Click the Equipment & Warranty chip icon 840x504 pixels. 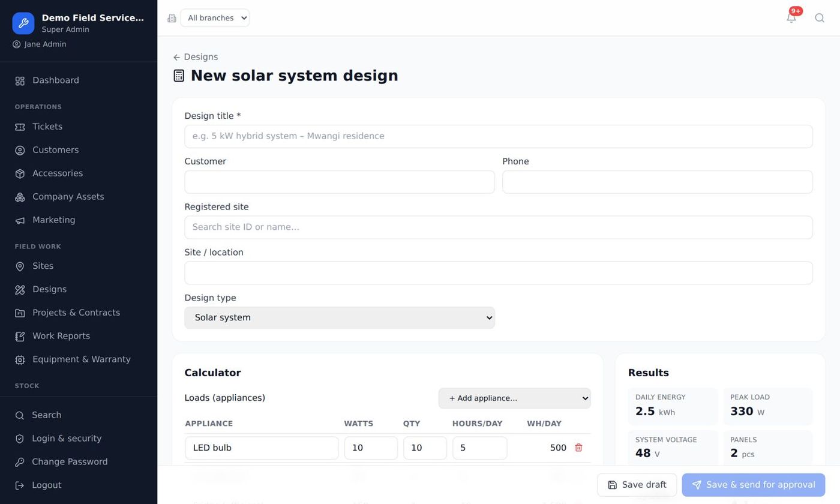pos(20,360)
